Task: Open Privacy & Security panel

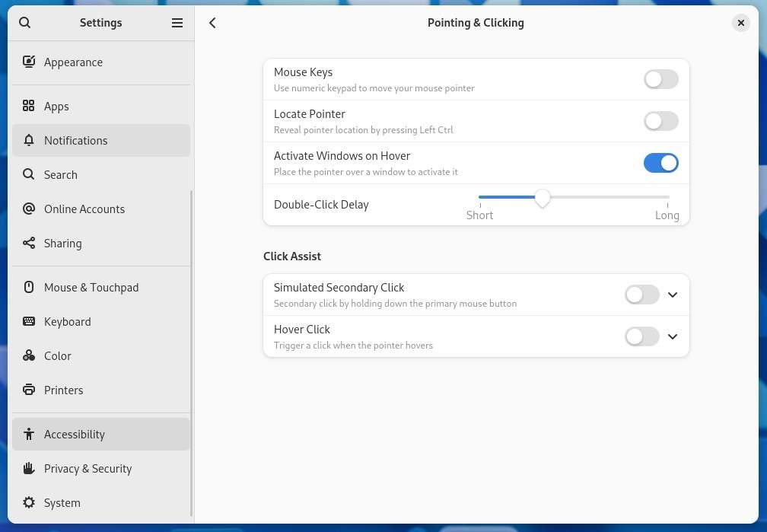Action: point(88,469)
